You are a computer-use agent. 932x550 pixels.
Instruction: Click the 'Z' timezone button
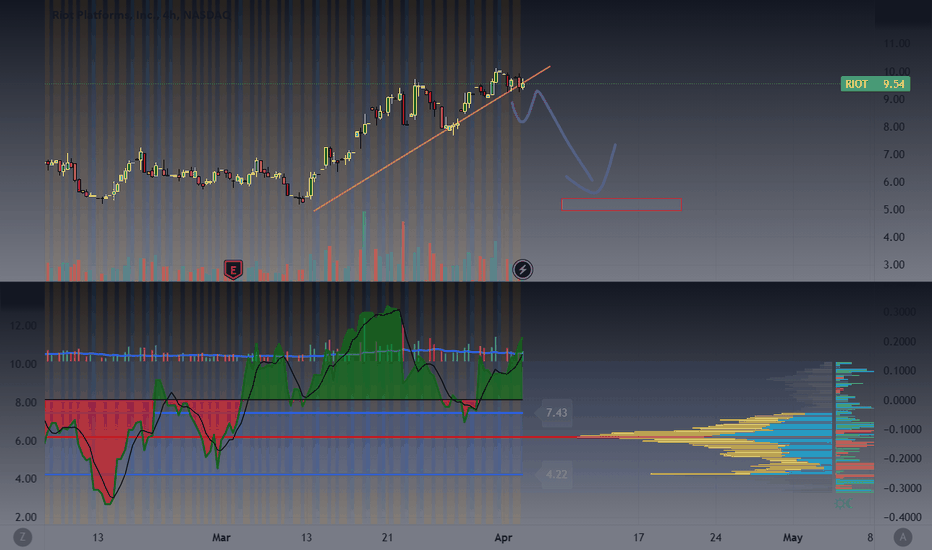(23, 538)
